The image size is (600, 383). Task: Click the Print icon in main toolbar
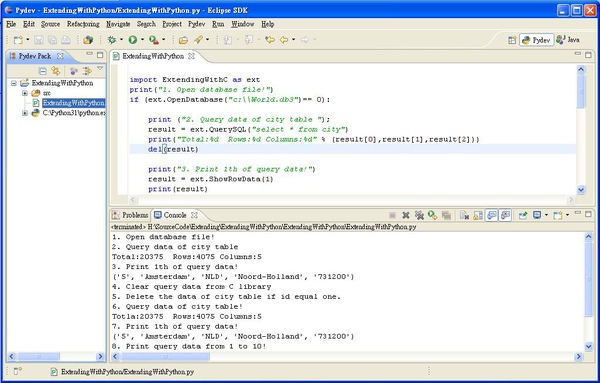[66, 40]
